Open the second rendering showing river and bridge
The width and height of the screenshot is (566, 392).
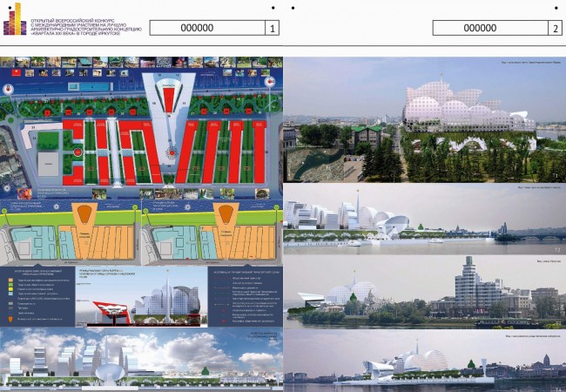[425, 220]
